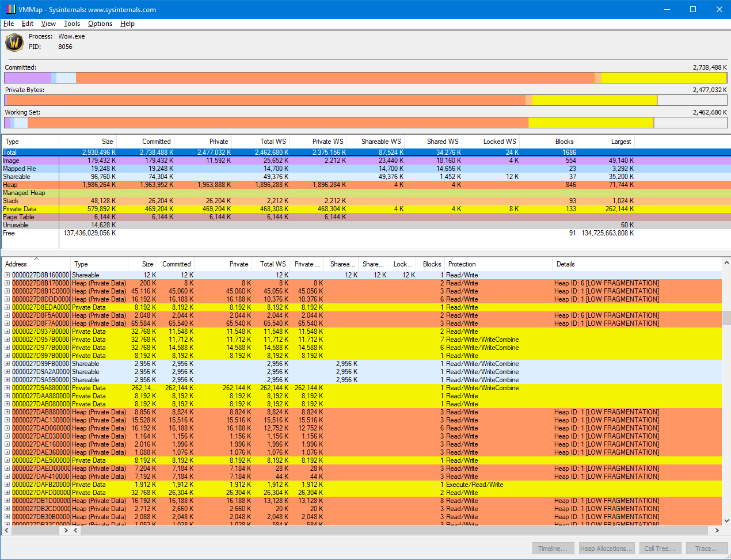Click the Heap Allocations button
Viewport: 731px width, 560px height.
click(x=606, y=548)
